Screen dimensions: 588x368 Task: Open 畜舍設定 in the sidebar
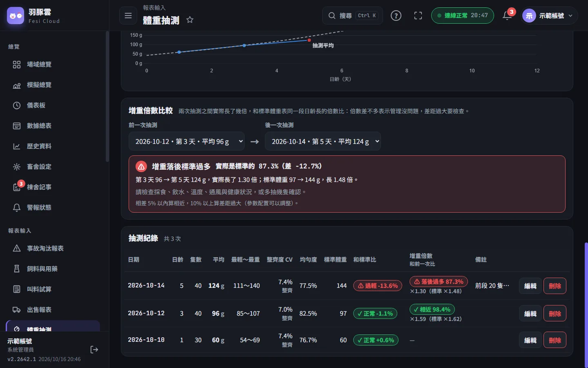tap(53, 167)
